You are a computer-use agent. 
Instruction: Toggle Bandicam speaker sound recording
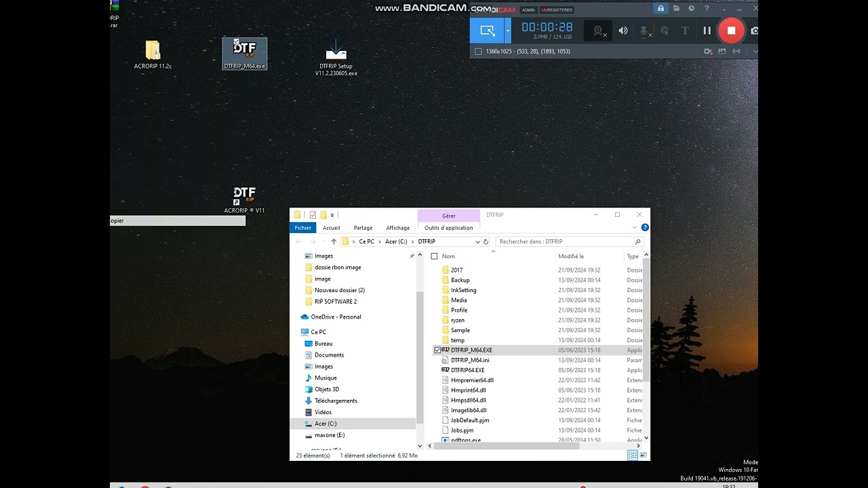coord(623,30)
